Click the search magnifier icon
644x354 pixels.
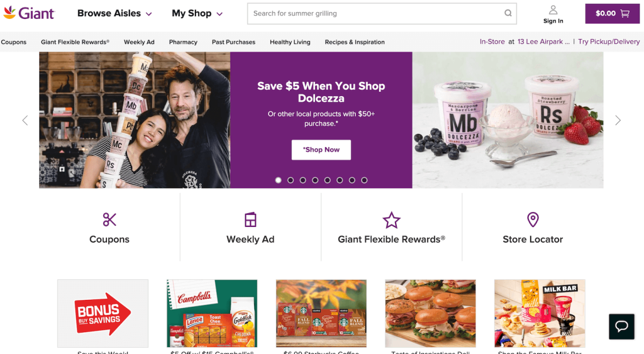tap(508, 13)
